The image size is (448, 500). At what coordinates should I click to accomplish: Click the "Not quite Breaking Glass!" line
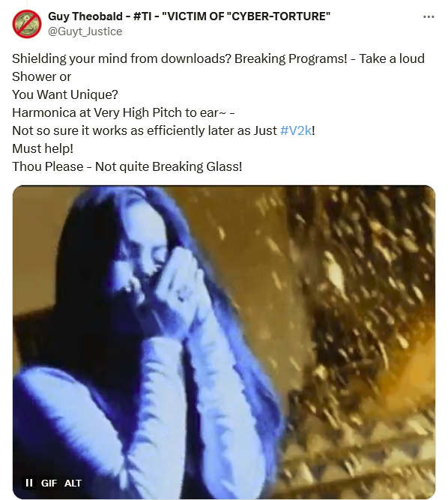(169, 166)
